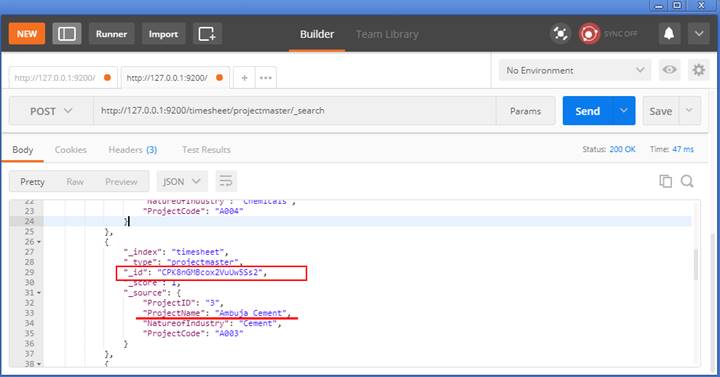
Task: Close the Postman window
Action: point(701,6)
